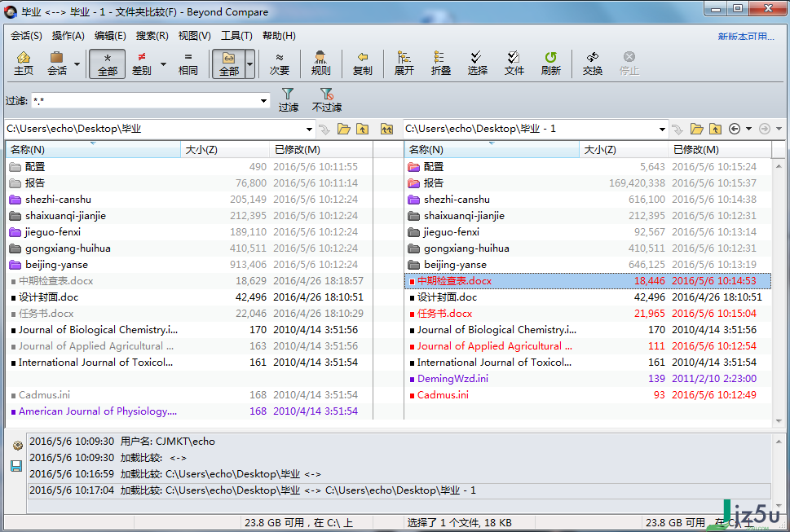Screen dimensions: 790x532
Task: Click the 不过滤 remove filter icon
Action: (x=326, y=99)
